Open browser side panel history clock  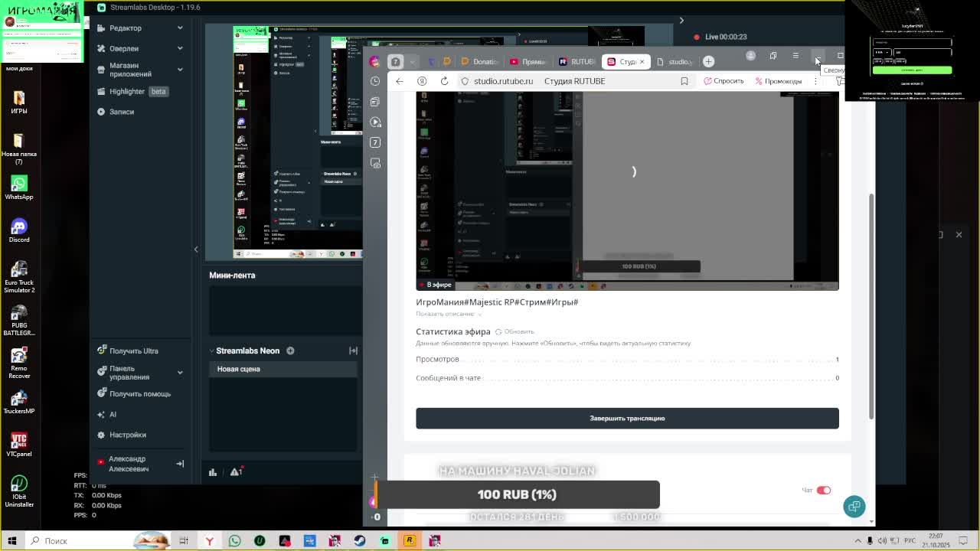coord(375,81)
